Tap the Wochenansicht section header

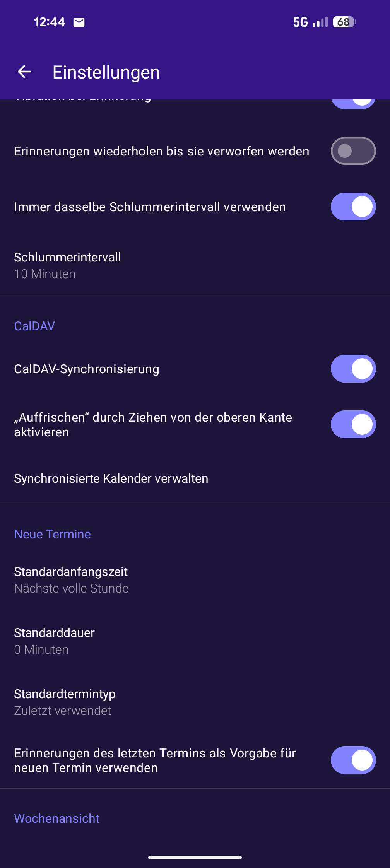click(57, 818)
